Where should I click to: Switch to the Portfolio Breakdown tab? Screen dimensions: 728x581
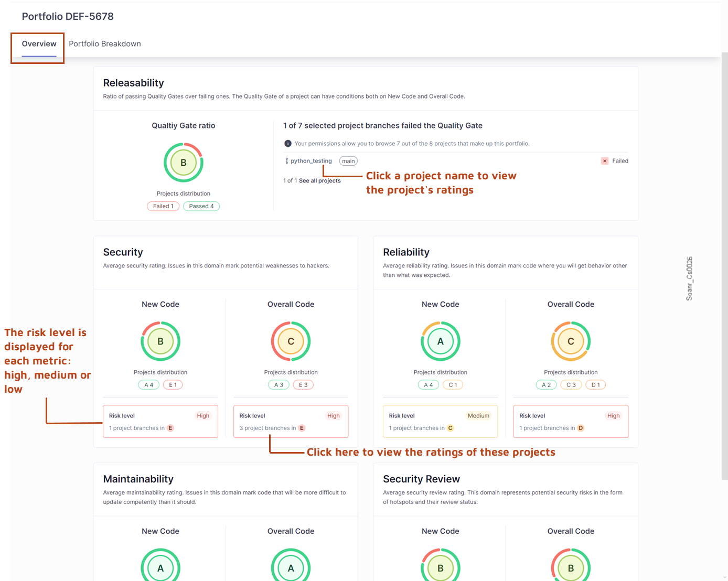[x=104, y=44]
